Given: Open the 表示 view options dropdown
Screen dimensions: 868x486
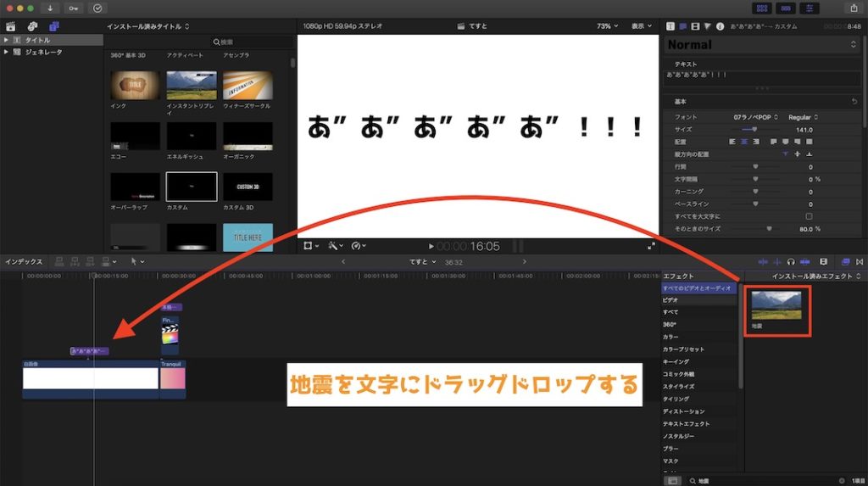Looking at the screenshot, I should [642, 26].
